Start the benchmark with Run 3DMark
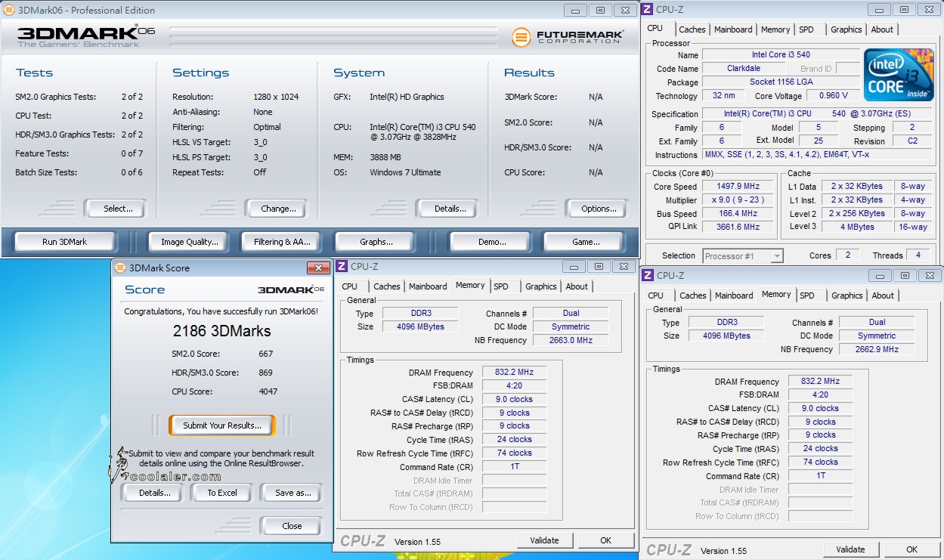 65,242
